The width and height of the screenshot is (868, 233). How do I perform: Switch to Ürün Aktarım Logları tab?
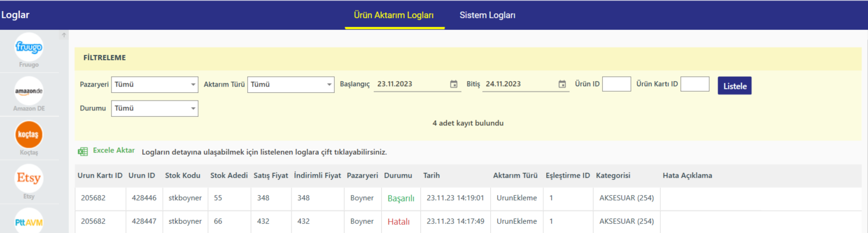[394, 15]
